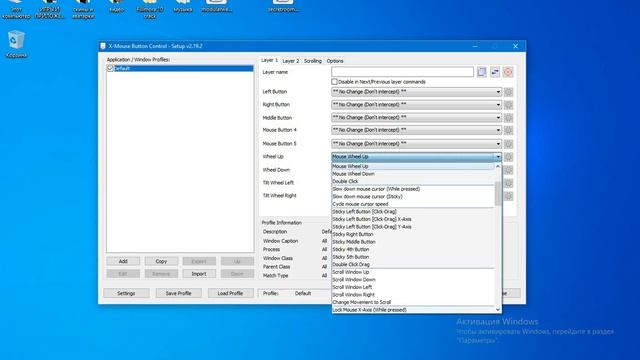The image size is (640, 360).
Task: Select the Sticky Middle Button option
Action: click(x=413, y=242)
